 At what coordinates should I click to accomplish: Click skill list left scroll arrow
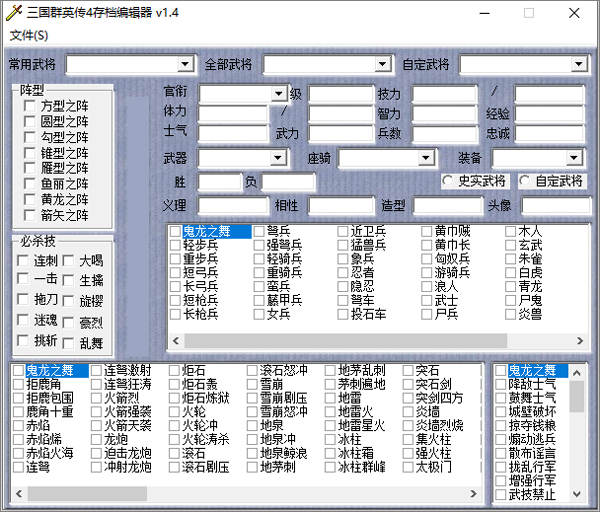tap(19, 494)
